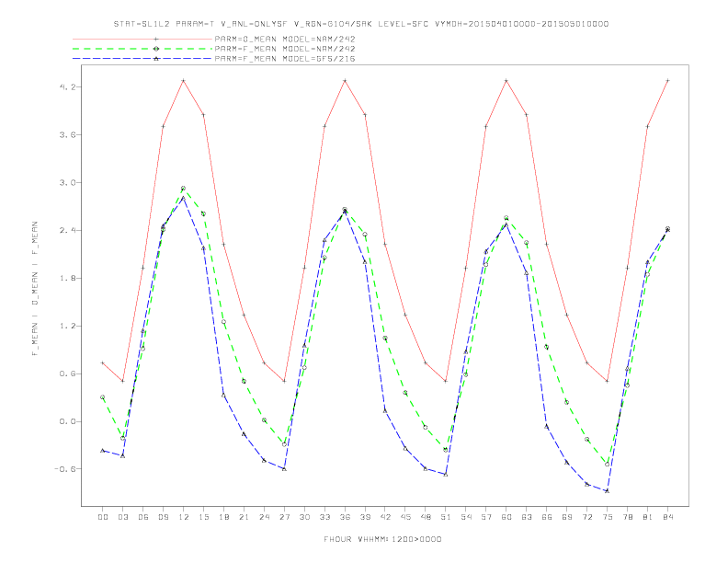Click x-axis tick label 66

[547, 517]
